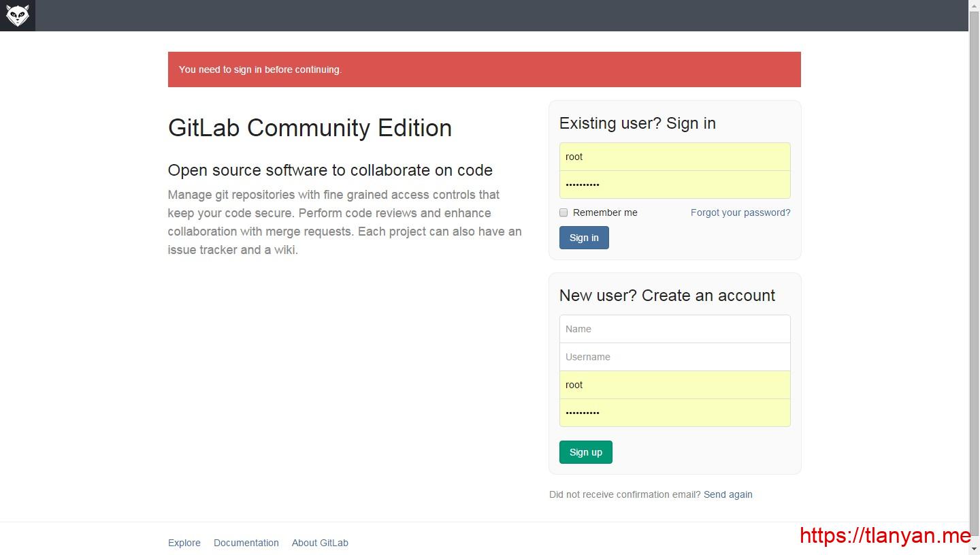
Task: Enable the Remember me checkbox
Action: (563, 212)
